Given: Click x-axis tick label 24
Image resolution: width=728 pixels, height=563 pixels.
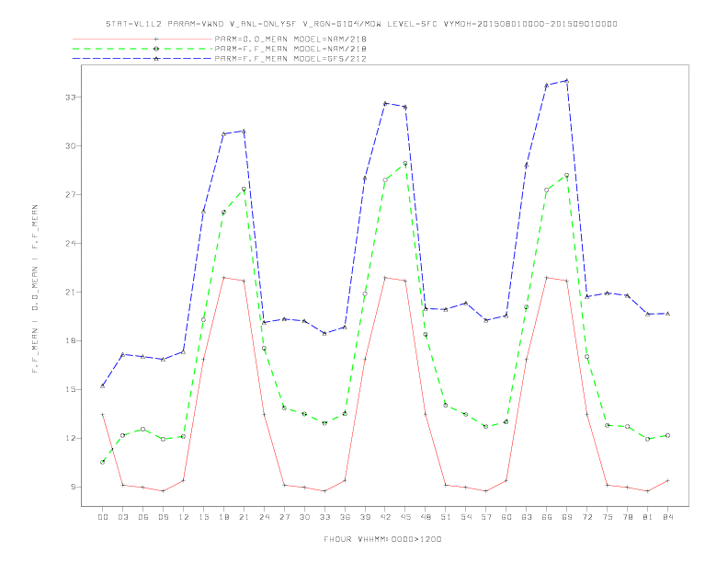Looking at the screenshot, I should pyautogui.click(x=264, y=517).
